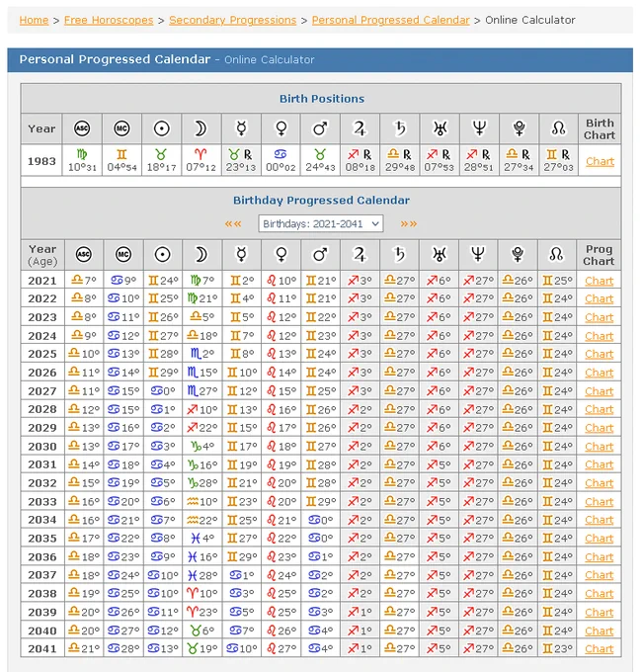Open the Chart link for 2037
The width and height of the screenshot is (642, 672).
(x=600, y=575)
